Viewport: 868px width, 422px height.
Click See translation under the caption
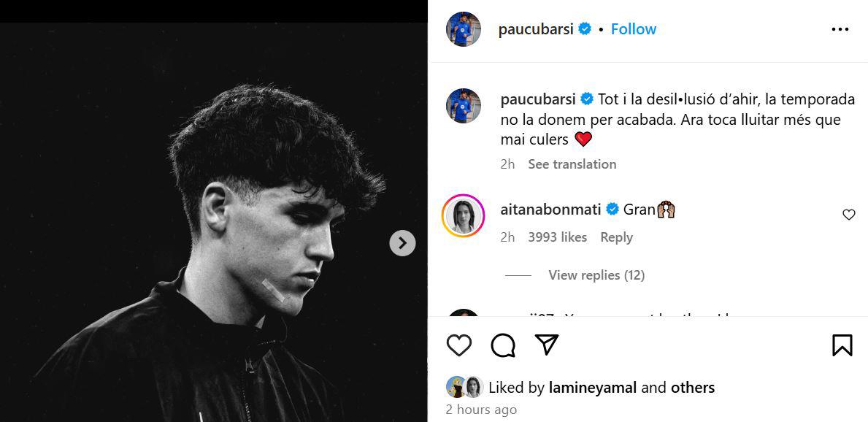(572, 164)
